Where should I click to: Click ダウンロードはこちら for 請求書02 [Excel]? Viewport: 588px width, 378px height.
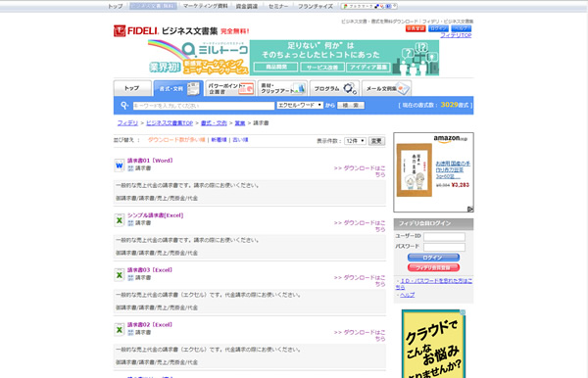(360, 335)
